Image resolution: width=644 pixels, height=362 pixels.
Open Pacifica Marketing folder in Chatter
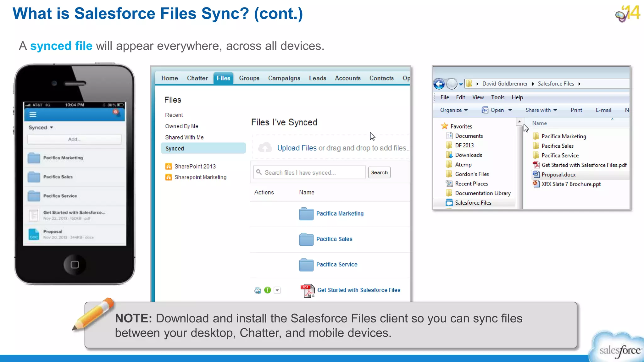point(340,214)
